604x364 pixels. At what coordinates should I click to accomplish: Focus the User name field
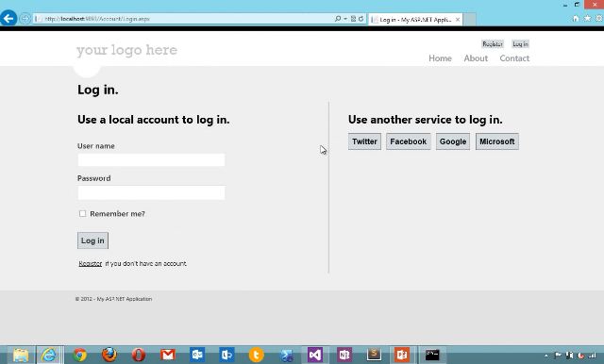coord(151,159)
